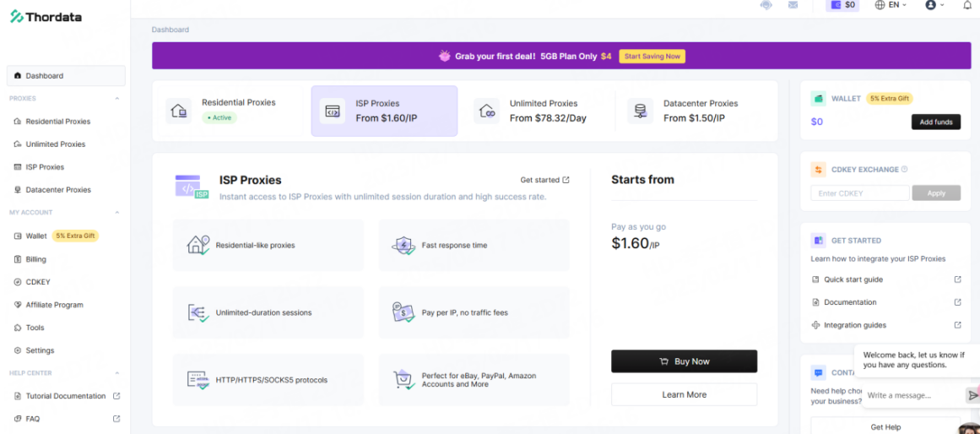Click the Tools icon in sidebar
Screen dimensions: 980x434
click(x=18, y=328)
